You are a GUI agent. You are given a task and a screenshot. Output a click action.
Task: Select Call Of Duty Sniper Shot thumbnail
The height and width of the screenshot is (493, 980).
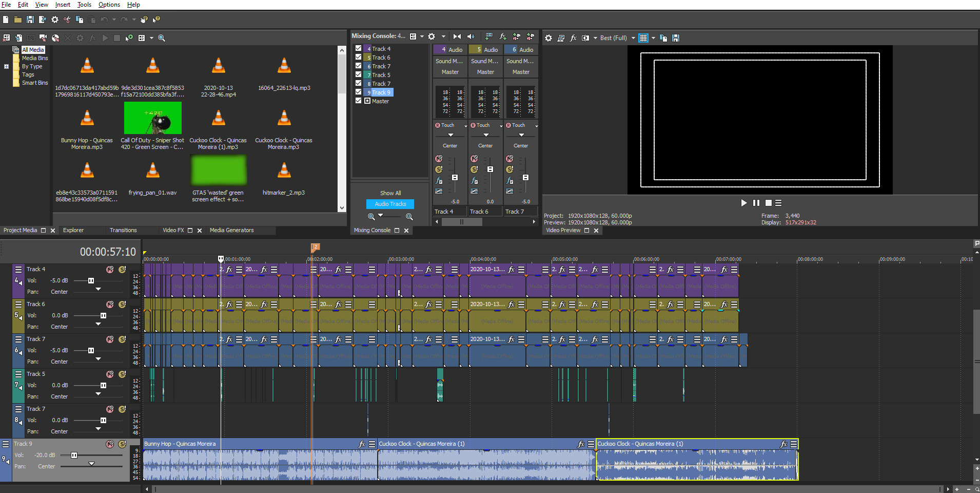[153, 118]
